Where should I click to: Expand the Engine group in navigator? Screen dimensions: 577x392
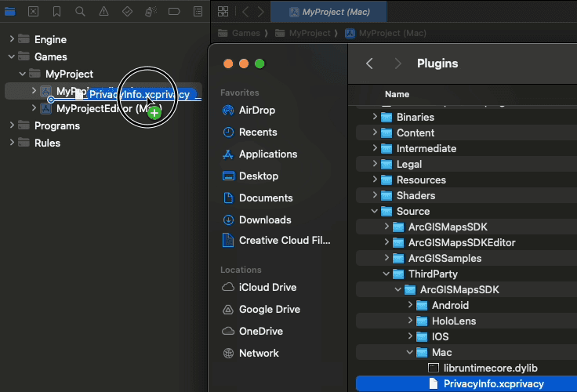pyautogui.click(x=12, y=38)
